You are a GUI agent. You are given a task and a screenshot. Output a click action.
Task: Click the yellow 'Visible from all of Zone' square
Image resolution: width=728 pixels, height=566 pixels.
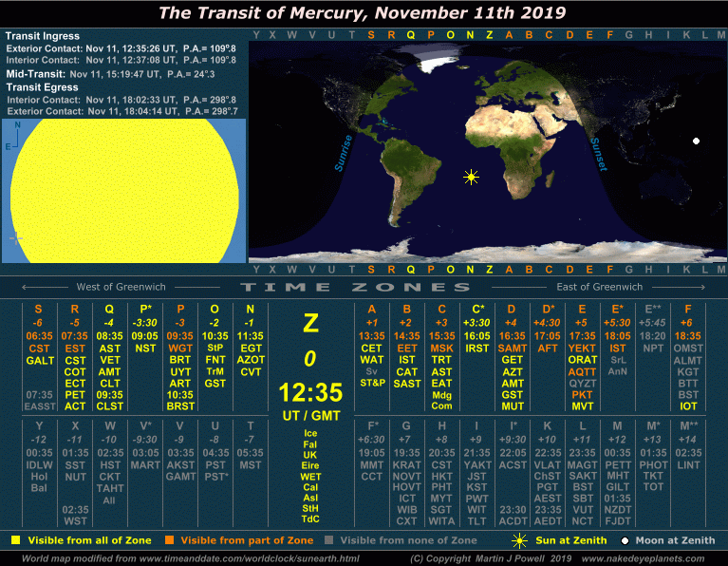[15, 540]
